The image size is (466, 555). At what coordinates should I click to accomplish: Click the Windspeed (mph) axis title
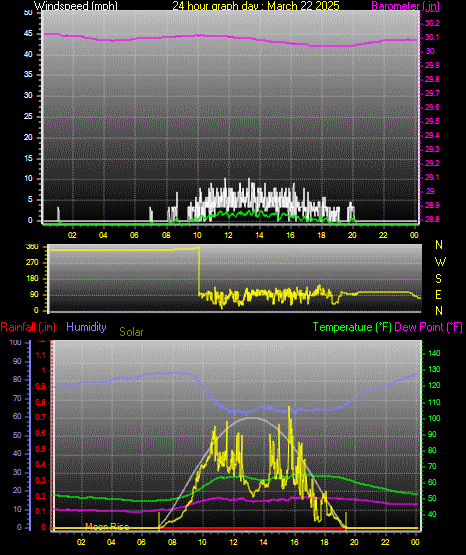(x=75, y=6)
